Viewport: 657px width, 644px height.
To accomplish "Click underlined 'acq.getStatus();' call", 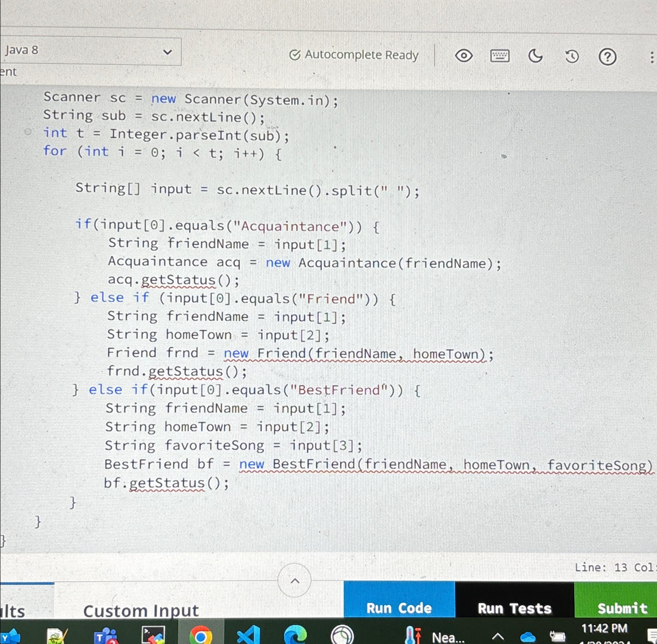I will point(174,280).
